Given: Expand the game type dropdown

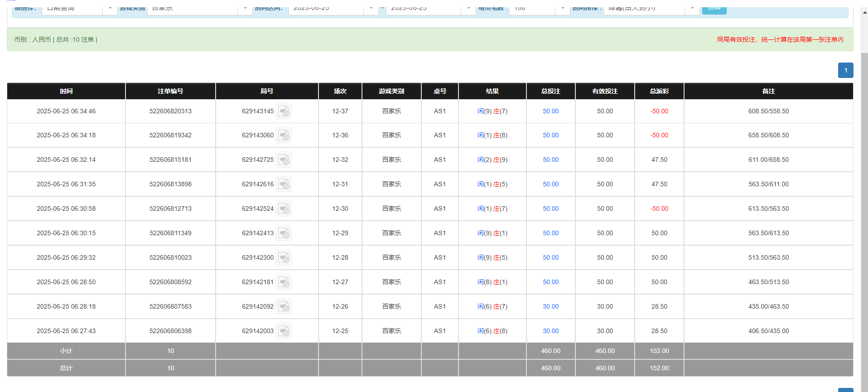Looking at the screenshot, I should (x=245, y=9).
